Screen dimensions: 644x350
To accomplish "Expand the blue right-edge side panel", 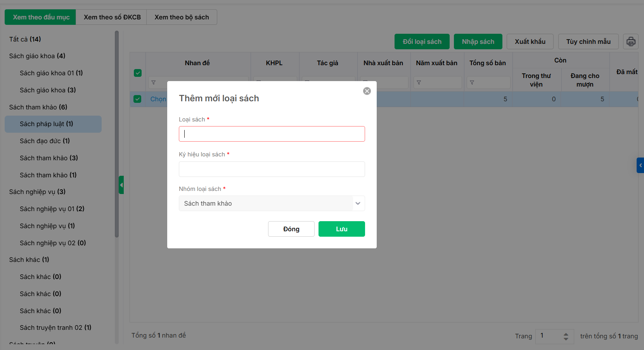I will 640,165.
